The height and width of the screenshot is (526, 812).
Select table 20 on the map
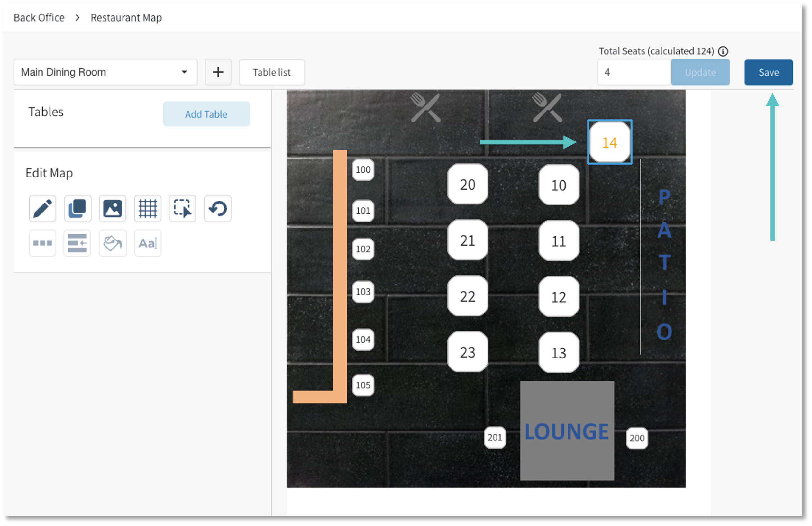(x=467, y=185)
